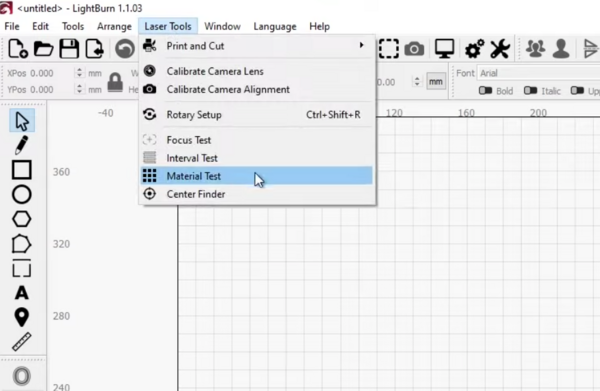The height and width of the screenshot is (391, 600).
Task: Click the dashed selection rectangle icon
Action: 389,49
